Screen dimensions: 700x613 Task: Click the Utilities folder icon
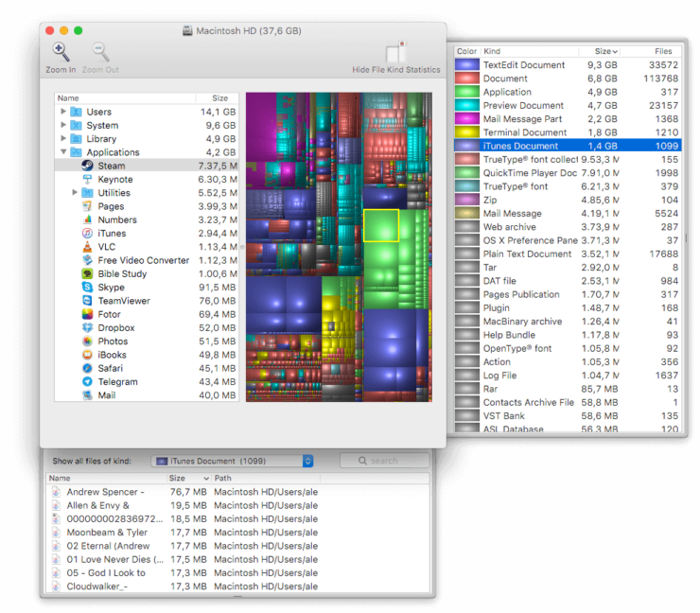[87, 193]
